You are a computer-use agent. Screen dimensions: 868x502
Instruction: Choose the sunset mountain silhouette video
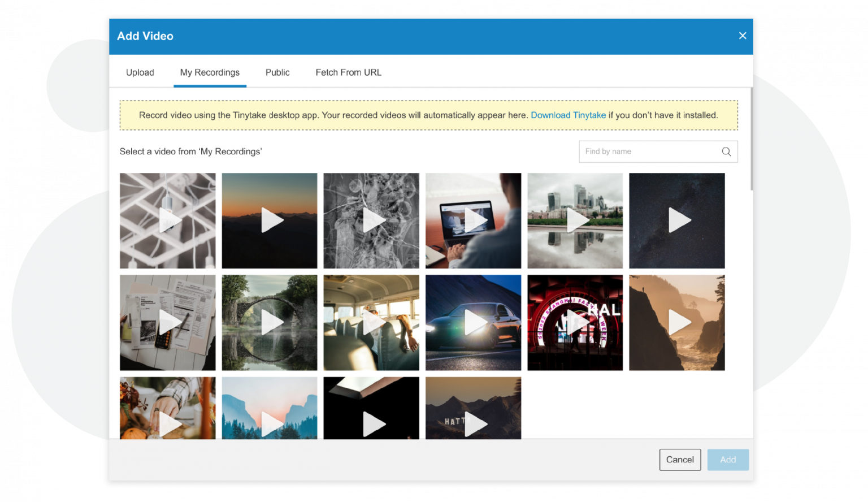(x=270, y=220)
